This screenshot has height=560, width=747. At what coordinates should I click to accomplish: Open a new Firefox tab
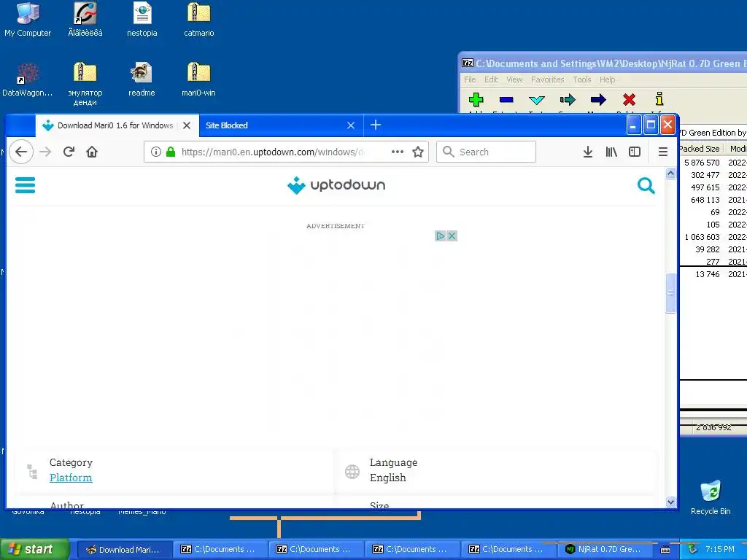(376, 125)
